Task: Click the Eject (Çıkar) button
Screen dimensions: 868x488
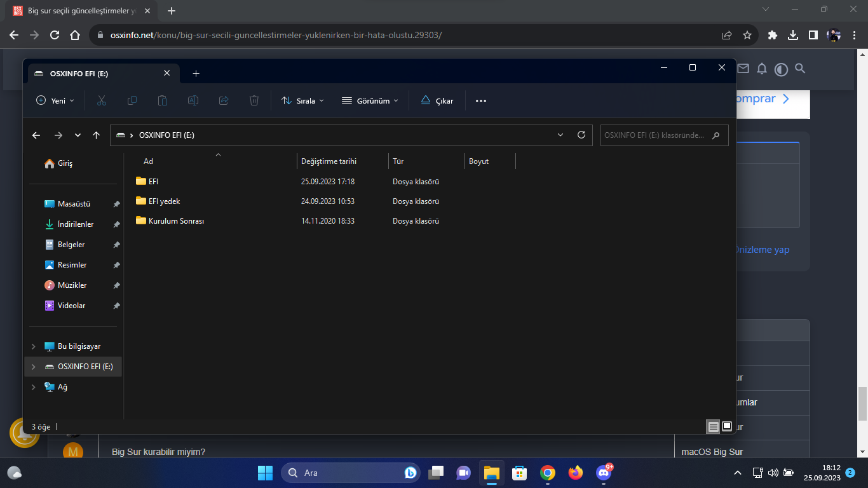Action: pyautogui.click(x=437, y=100)
